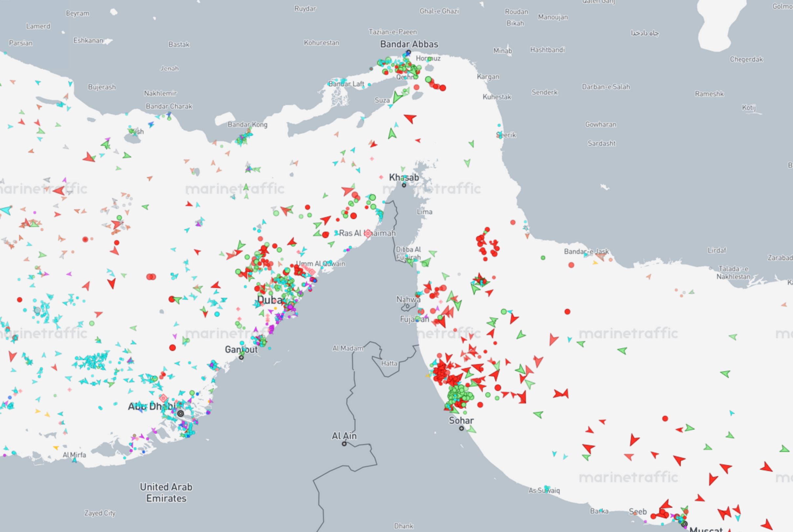Viewport: 793px width, 532px height.
Task: Click the Bandar Abbas port marker circle
Action: click(x=409, y=52)
